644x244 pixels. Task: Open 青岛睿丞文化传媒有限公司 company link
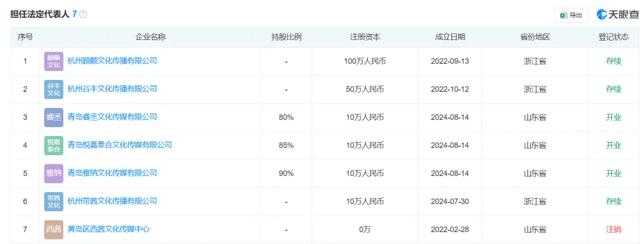click(x=112, y=117)
